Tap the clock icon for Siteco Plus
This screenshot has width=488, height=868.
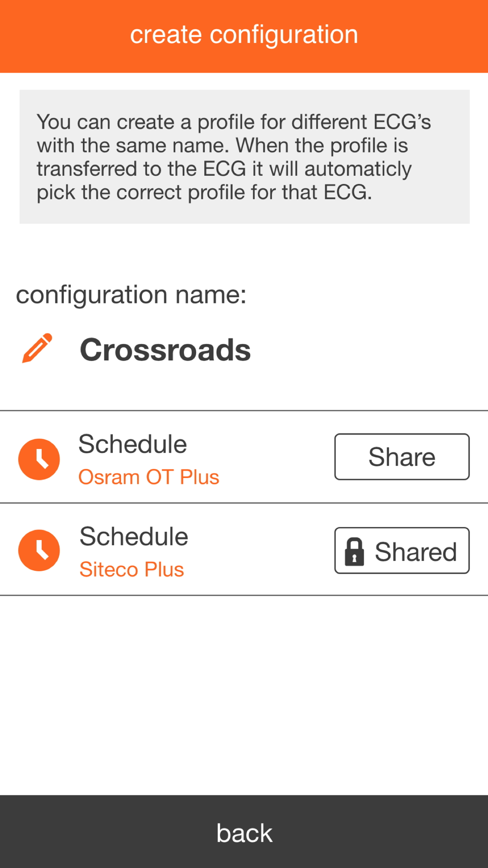(x=39, y=550)
